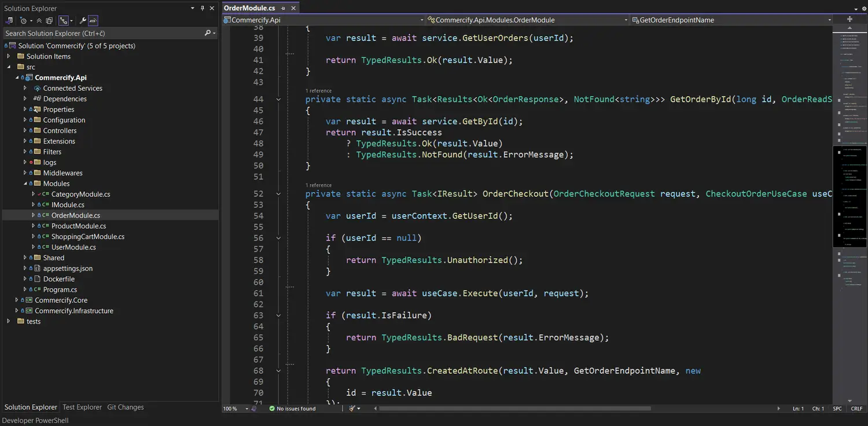
Task: Collapse the Modules folder
Action: (x=25, y=183)
